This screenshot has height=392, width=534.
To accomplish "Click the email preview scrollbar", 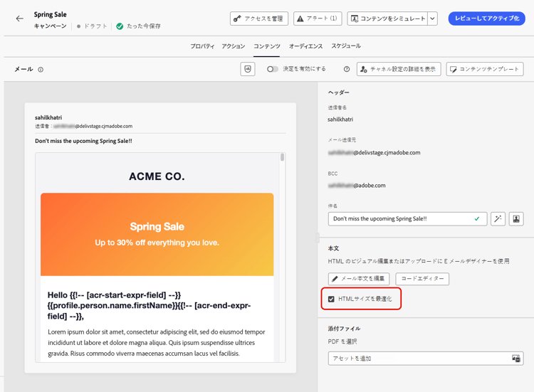I will coord(282,157).
